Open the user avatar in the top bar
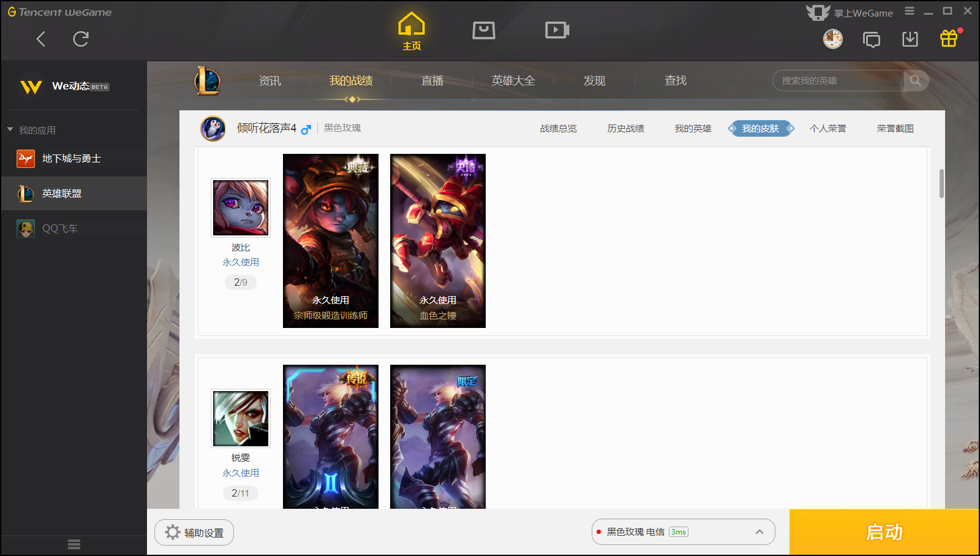The height and width of the screenshot is (556, 980). (833, 39)
